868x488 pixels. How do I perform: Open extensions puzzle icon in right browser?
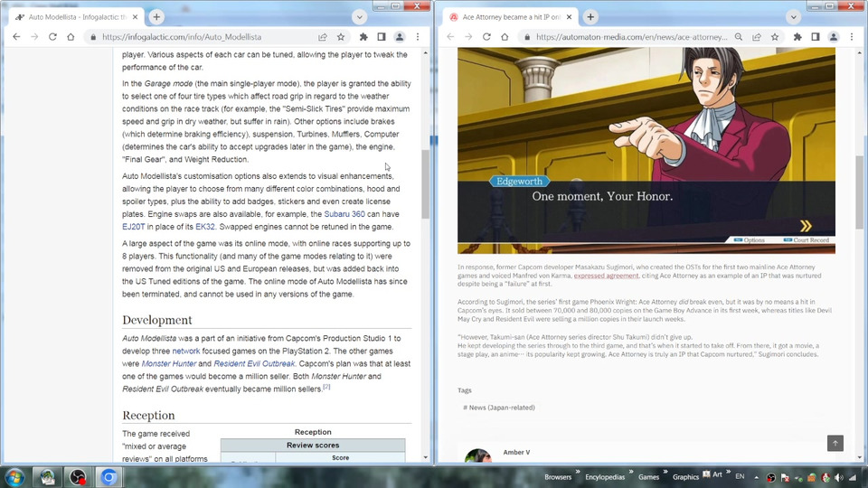tap(797, 37)
